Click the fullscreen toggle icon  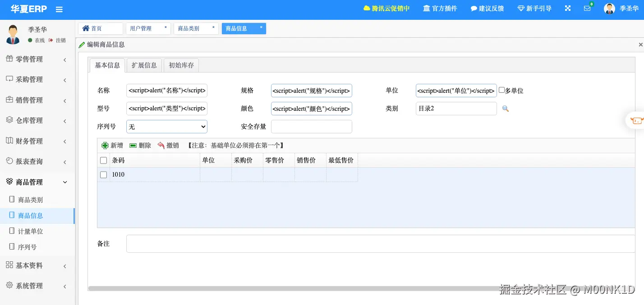coord(567,8)
